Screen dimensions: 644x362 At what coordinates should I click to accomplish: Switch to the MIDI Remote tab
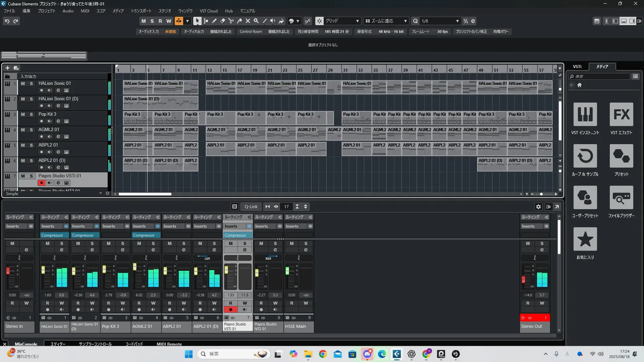169,344
